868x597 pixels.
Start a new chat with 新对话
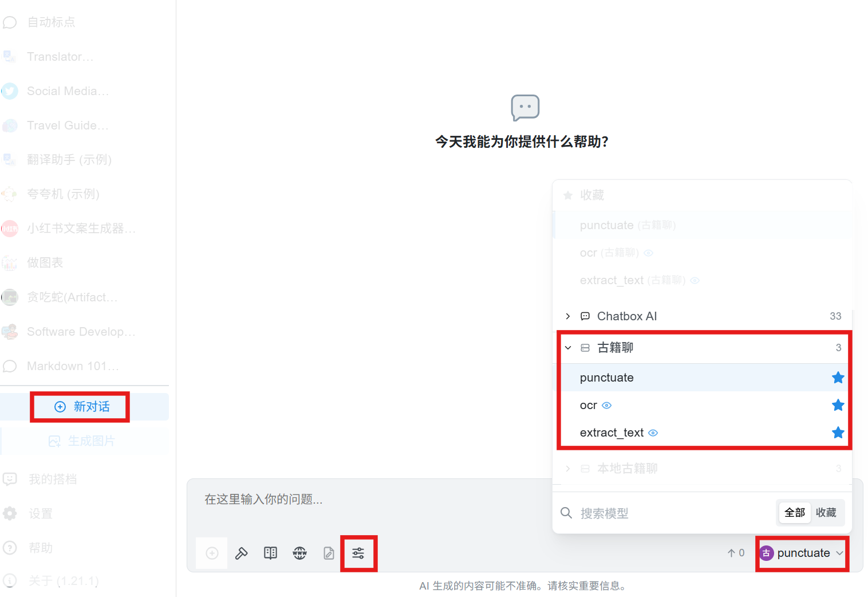pyautogui.click(x=85, y=407)
